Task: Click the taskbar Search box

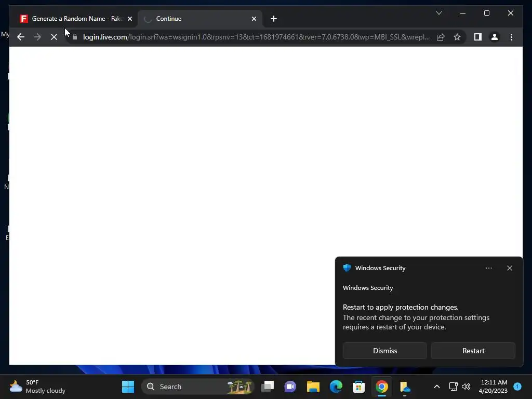Action: (197, 387)
